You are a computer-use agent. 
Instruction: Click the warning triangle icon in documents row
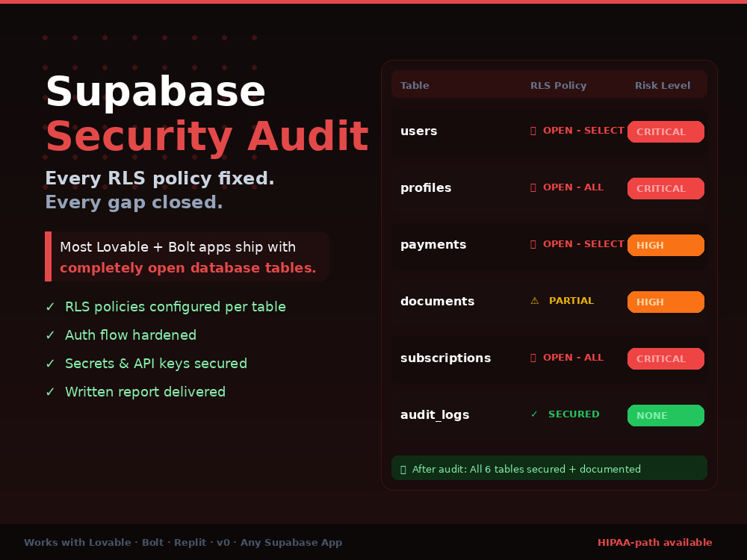click(535, 300)
